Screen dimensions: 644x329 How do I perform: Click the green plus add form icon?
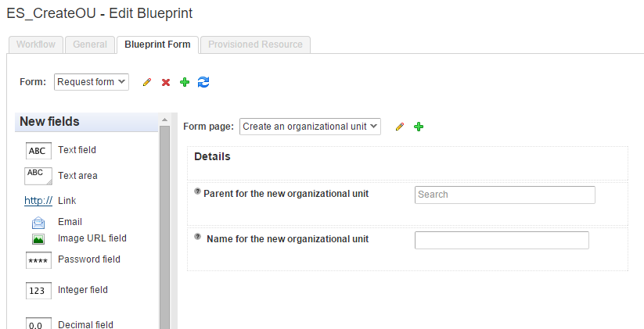185,82
